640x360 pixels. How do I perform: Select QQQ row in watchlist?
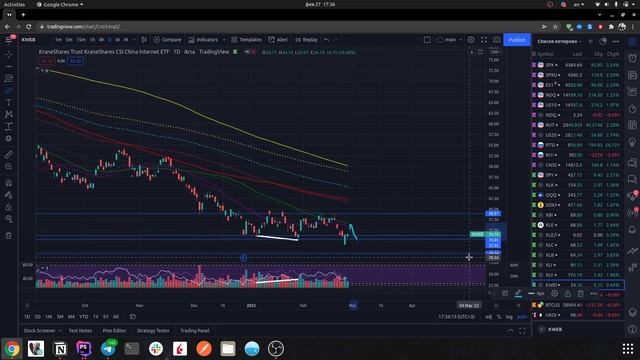coord(578,195)
